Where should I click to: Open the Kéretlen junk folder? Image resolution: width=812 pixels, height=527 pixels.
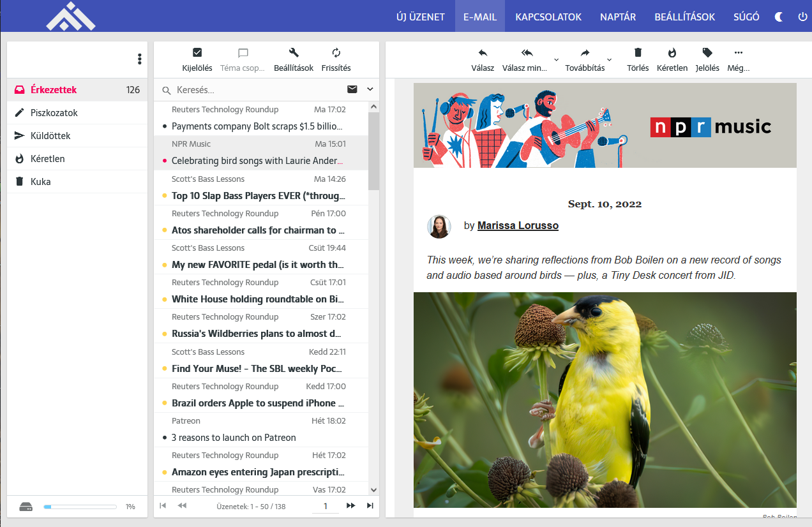coord(77,159)
